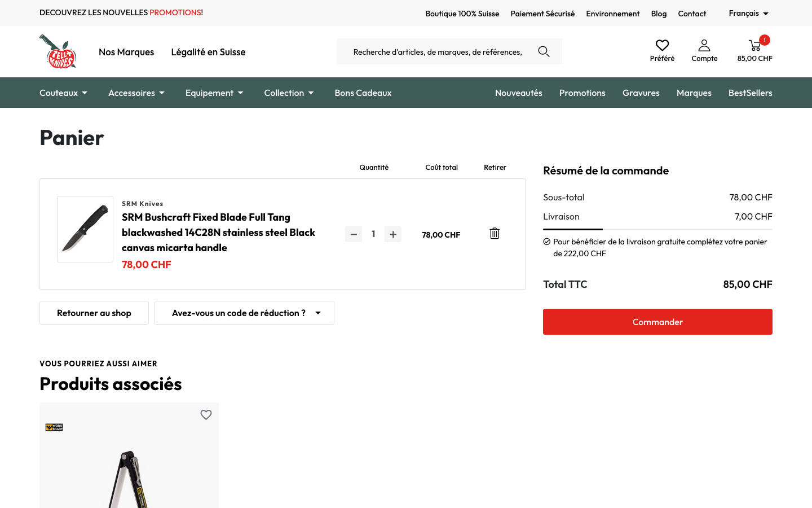
Task: Expand the Equipement menu
Action: tap(214, 93)
